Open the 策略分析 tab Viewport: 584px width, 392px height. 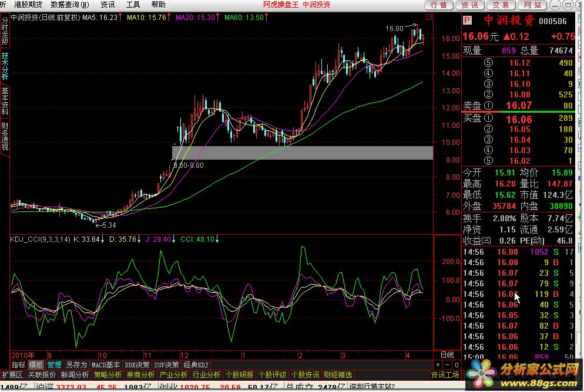coord(108,374)
